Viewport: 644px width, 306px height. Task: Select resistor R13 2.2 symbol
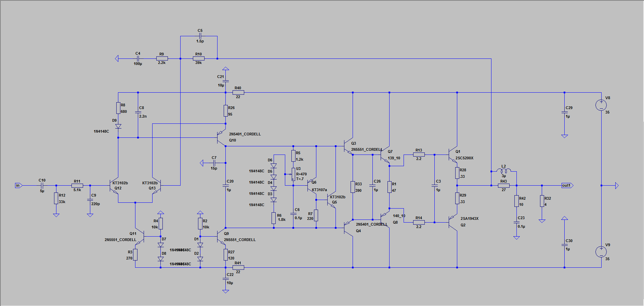point(419,155)
